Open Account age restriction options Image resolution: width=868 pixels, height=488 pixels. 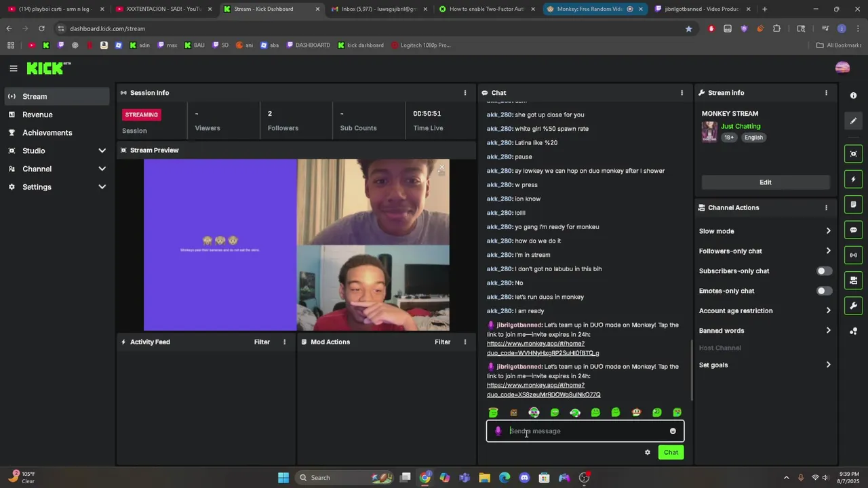click(765, 310)
